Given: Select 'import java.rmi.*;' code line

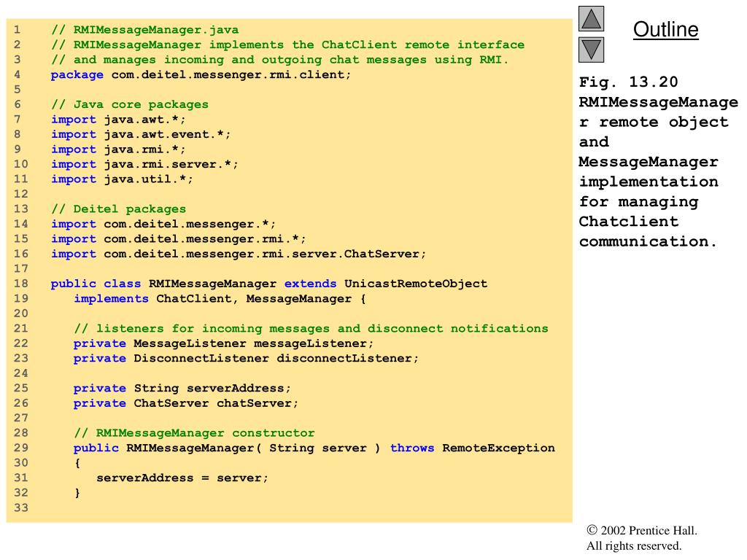Looking at the screenshot, I should (x=118, y=149).
